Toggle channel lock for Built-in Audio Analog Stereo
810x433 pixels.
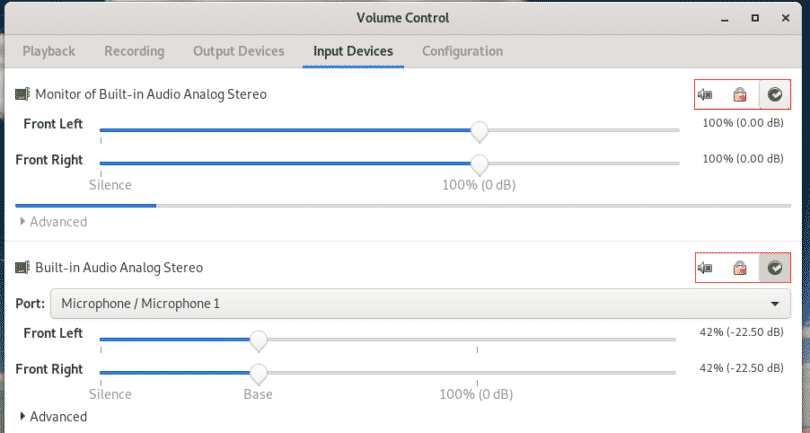tap(740, 268)
